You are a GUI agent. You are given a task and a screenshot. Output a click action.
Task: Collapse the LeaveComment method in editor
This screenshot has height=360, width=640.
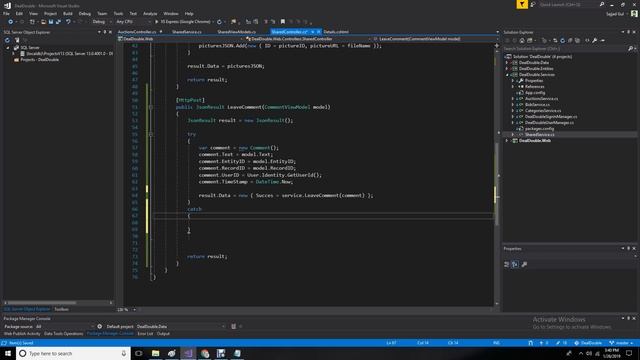click(151, 107)
